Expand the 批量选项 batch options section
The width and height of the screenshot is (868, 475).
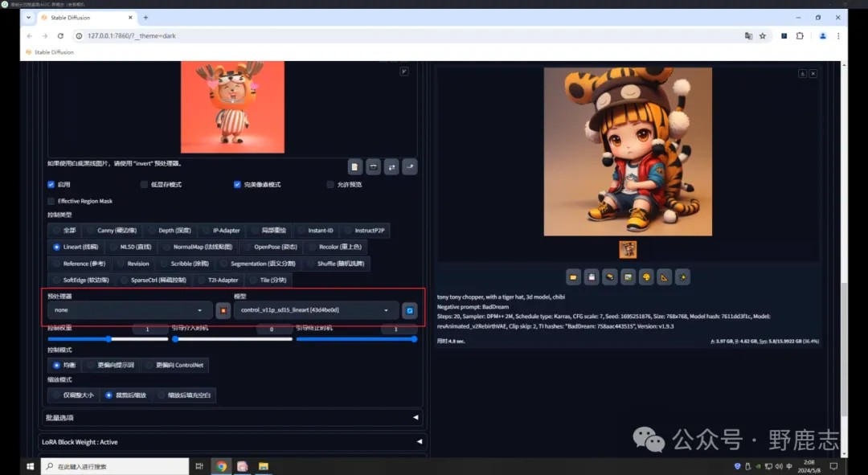pyautogui.click(x=232, y=417)
